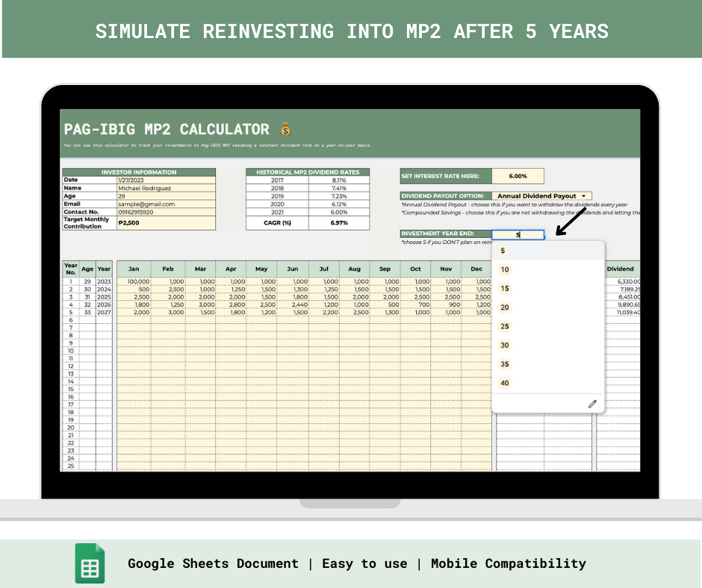This screenshot has width=702, height=588.
Task: Click the Michael Rodriguez name cell
Action: [166, 188]
